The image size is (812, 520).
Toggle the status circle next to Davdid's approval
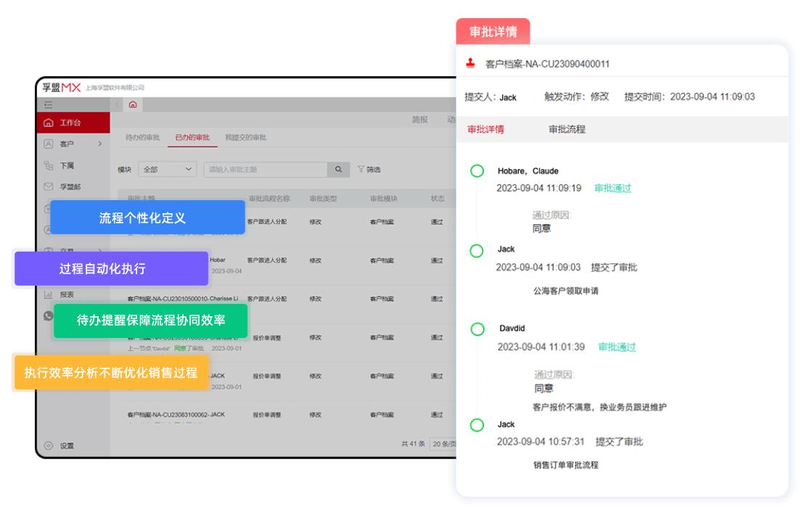point(477,328)
